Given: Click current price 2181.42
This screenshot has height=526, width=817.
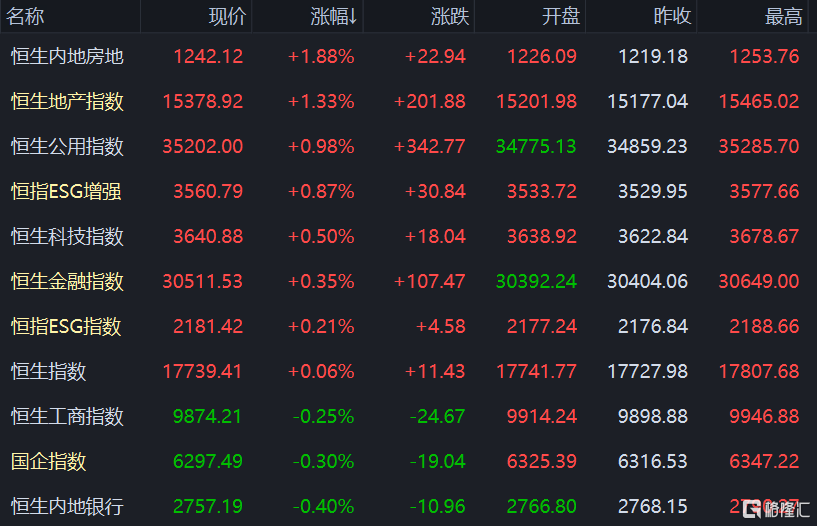Looking at the screenshot, I should 208,327.
